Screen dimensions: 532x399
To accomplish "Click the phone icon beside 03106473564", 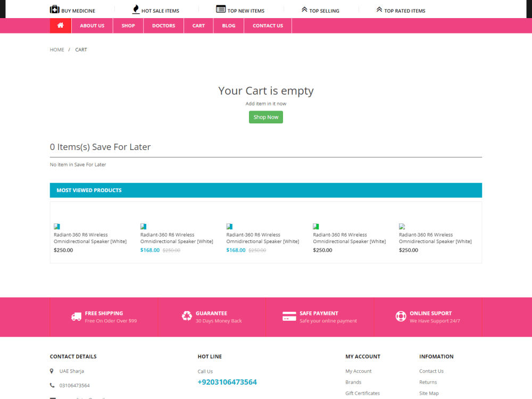I will point(52,385).
